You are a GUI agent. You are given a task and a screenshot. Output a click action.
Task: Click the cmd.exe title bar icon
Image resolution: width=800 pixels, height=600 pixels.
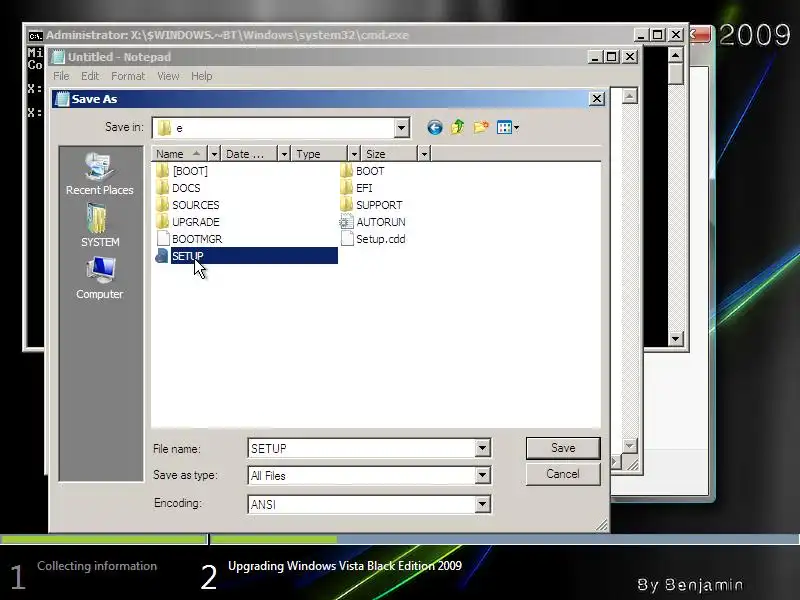35,36
